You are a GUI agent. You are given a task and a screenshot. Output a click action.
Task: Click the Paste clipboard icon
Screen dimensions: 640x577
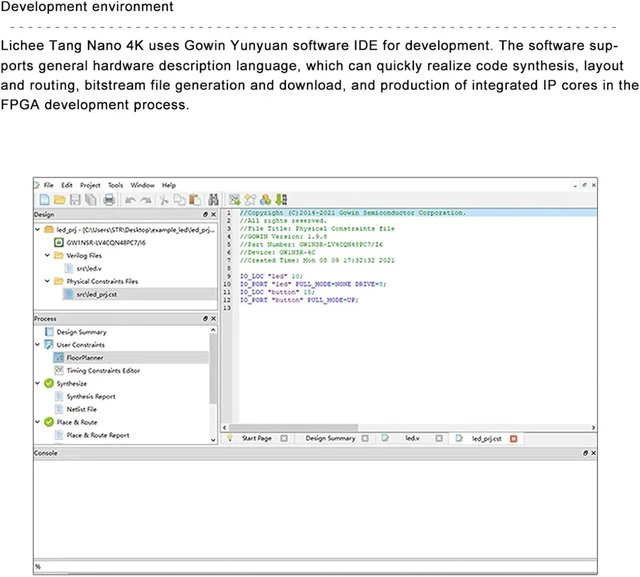click(x=195, y=200)
